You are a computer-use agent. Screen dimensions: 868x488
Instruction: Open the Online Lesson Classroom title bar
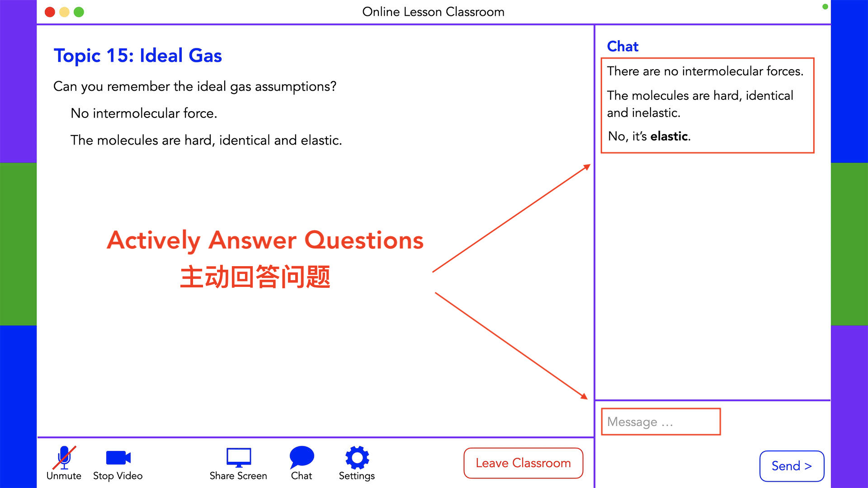click(x=434, y=12)
